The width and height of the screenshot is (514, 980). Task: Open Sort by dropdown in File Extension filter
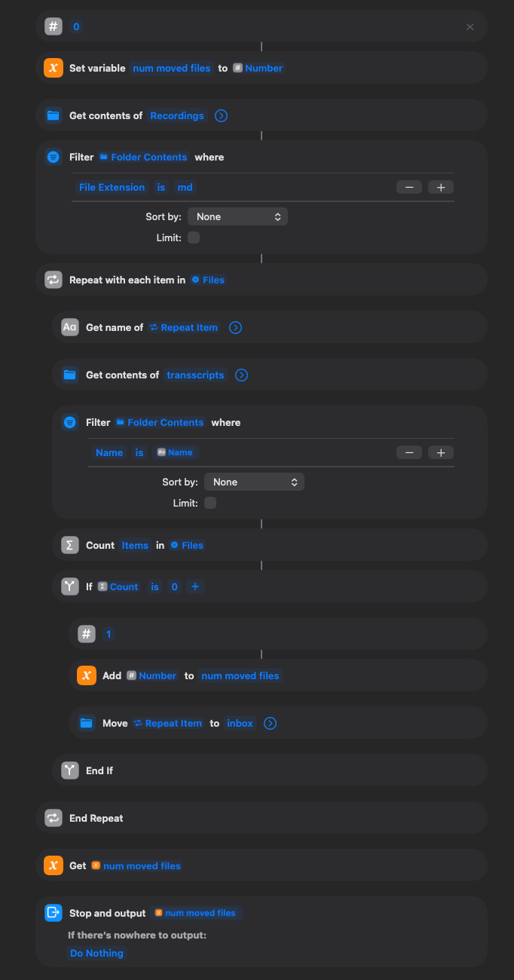point(237,216)
